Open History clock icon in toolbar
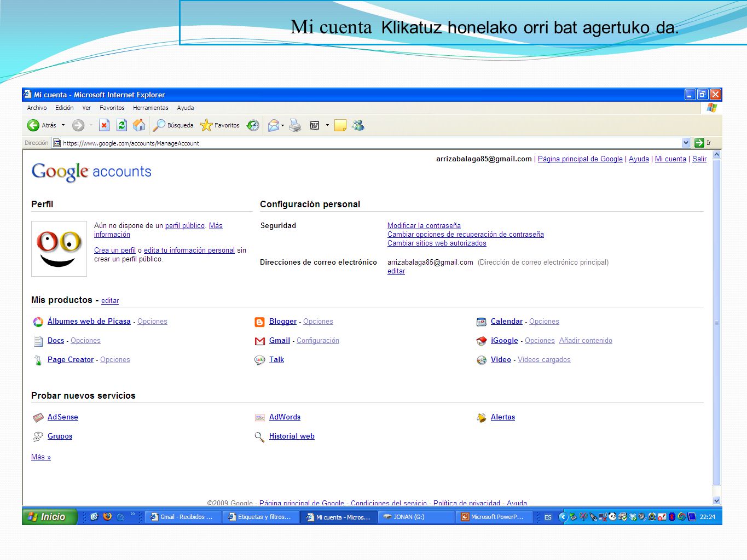747x560 pixels. pos(253,125)
